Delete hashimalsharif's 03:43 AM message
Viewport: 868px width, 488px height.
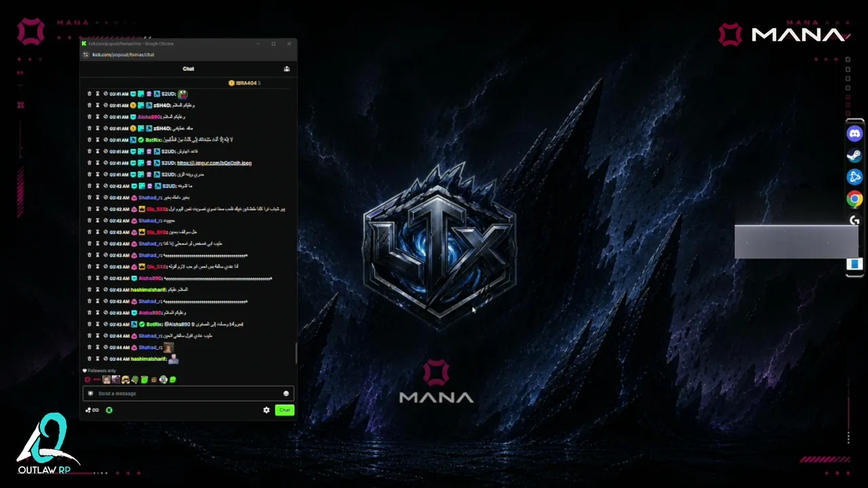click(x=89, y=289)
